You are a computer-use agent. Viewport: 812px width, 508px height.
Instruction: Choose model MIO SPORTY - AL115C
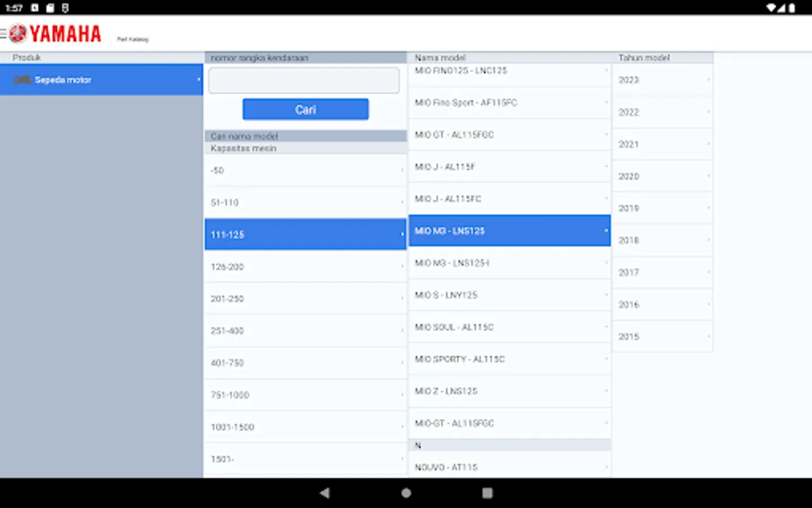point(509,359)
